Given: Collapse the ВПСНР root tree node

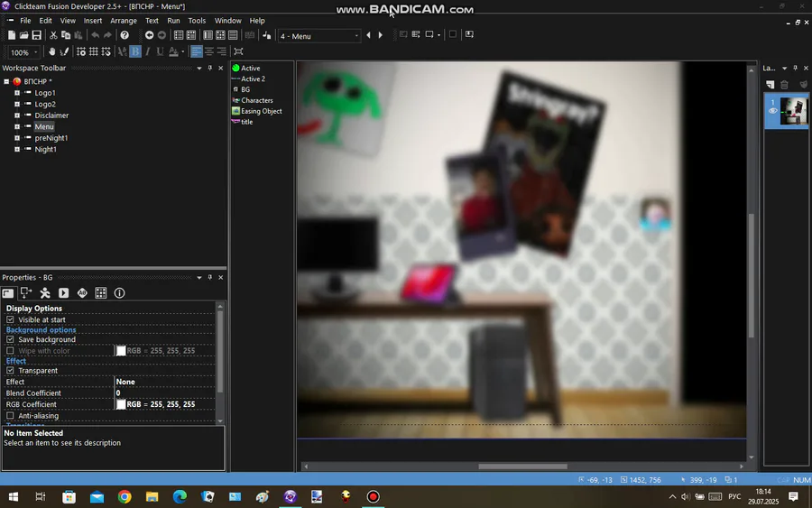Looking at the screenshot, I should (6, 81).
